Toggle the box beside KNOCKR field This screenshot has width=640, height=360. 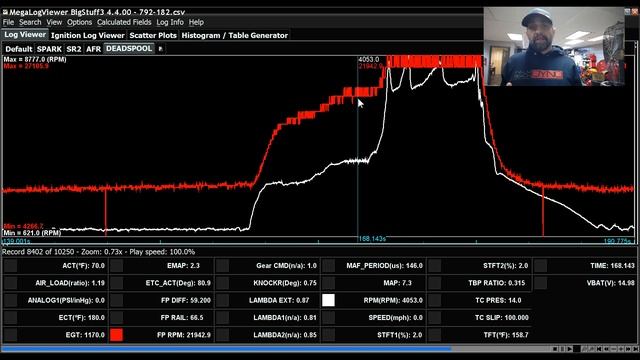[222, 283]
